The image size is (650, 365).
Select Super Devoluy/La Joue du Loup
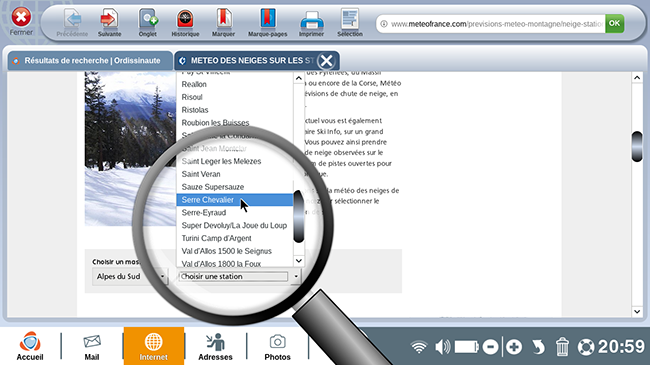coord(235,226)
